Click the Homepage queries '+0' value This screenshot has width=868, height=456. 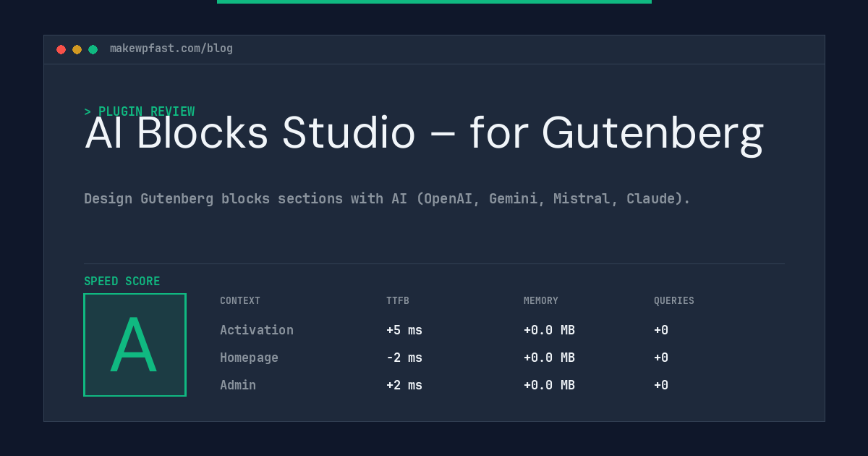pyautogui.click(x=661, y=358)
